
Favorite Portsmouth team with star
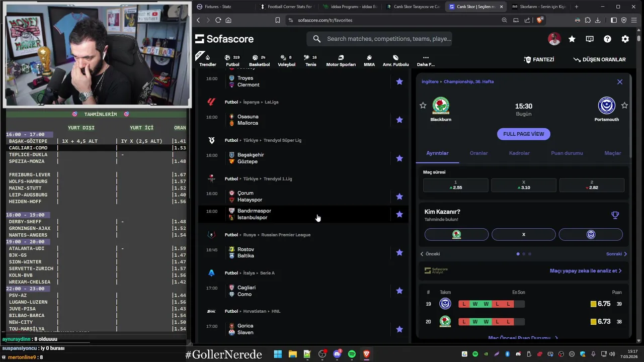coord(624,106)
